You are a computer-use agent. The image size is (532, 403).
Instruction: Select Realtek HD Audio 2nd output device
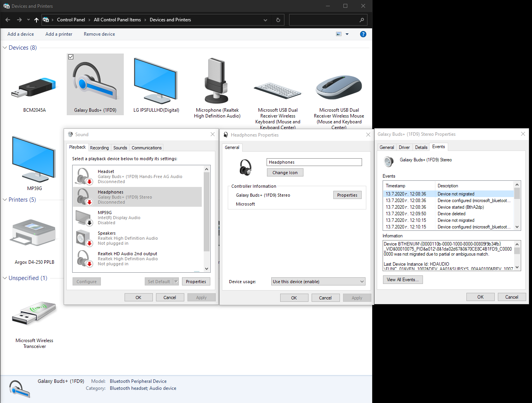137,259
